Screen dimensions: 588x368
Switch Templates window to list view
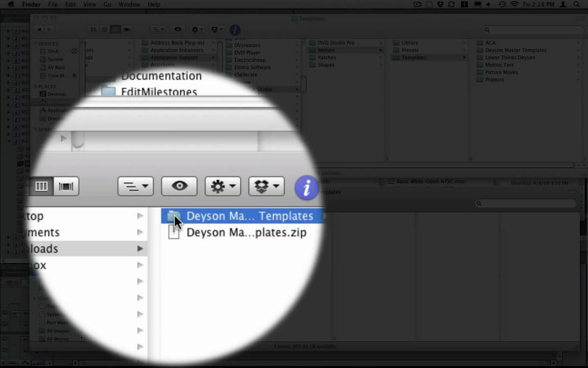104,30
